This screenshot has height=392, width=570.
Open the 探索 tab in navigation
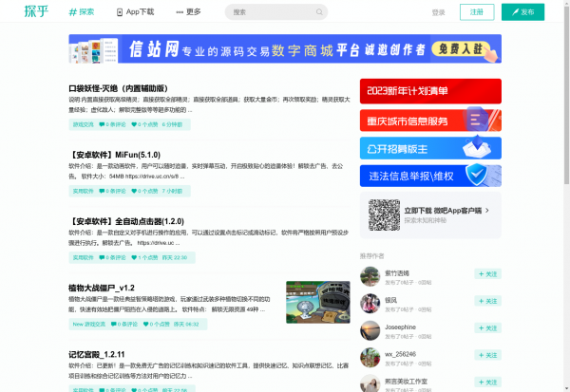[82, 12]
